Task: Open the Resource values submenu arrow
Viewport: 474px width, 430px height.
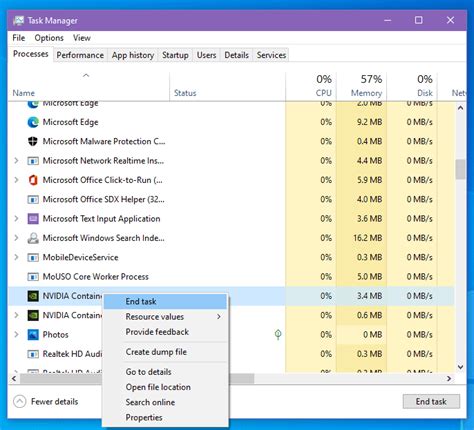Action: 219,317
